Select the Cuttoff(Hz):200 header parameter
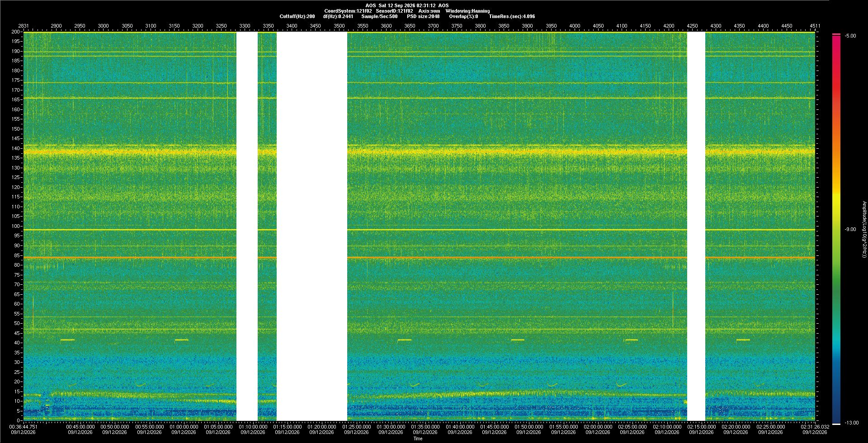The width and height of the screenshot is (868, 443). pyautogui.click(x=297, y=16)
